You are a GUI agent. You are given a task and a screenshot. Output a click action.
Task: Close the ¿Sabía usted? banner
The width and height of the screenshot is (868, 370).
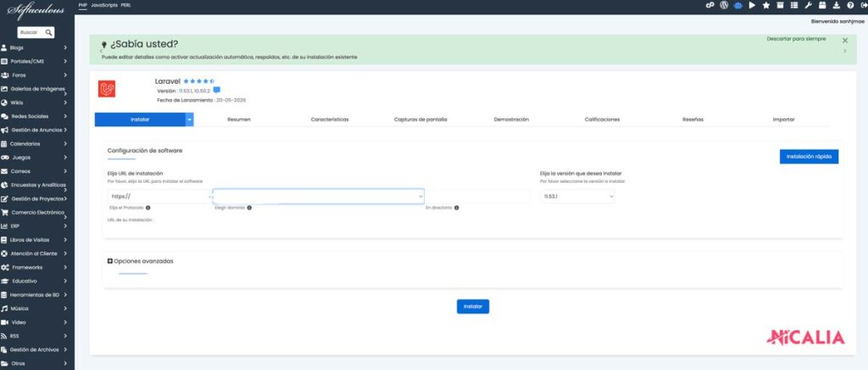click(845, 41)
